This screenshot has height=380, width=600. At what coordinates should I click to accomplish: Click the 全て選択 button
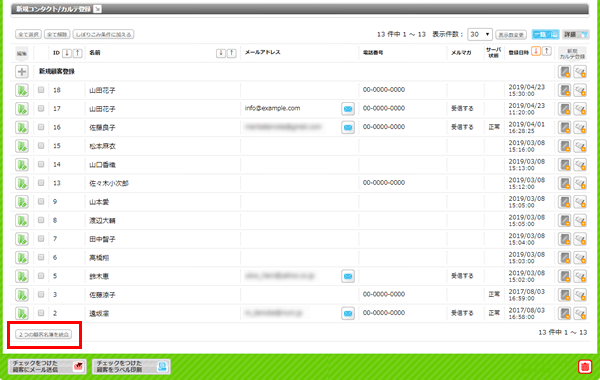(x=28, y=34)
